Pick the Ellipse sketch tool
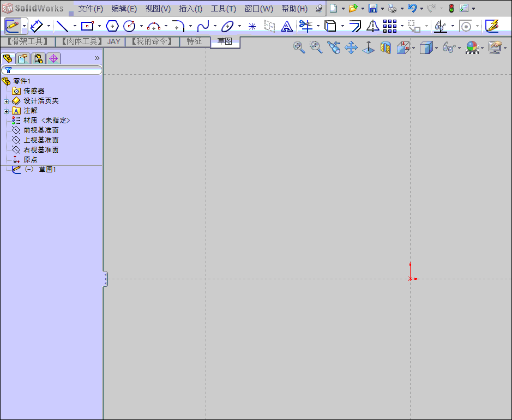Viewport: 512px width, 420px height. pos(227,26)
